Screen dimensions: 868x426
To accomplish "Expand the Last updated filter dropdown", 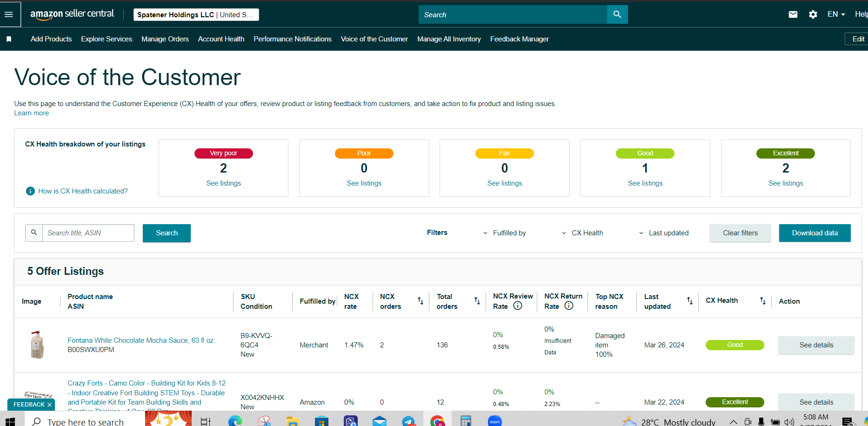I will (663, 233).
